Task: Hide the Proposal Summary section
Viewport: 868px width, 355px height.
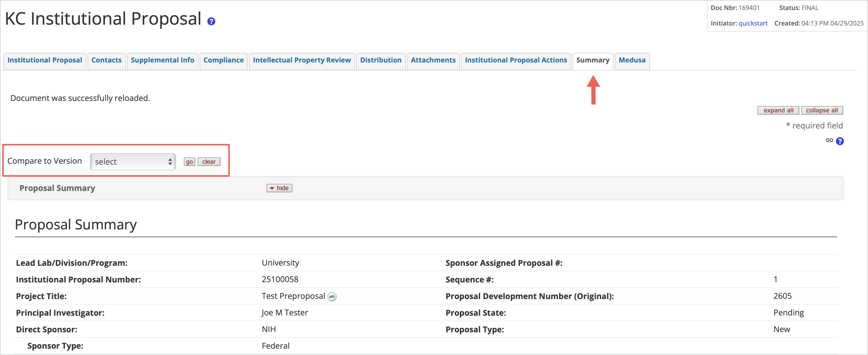Action: click(279, 188)
